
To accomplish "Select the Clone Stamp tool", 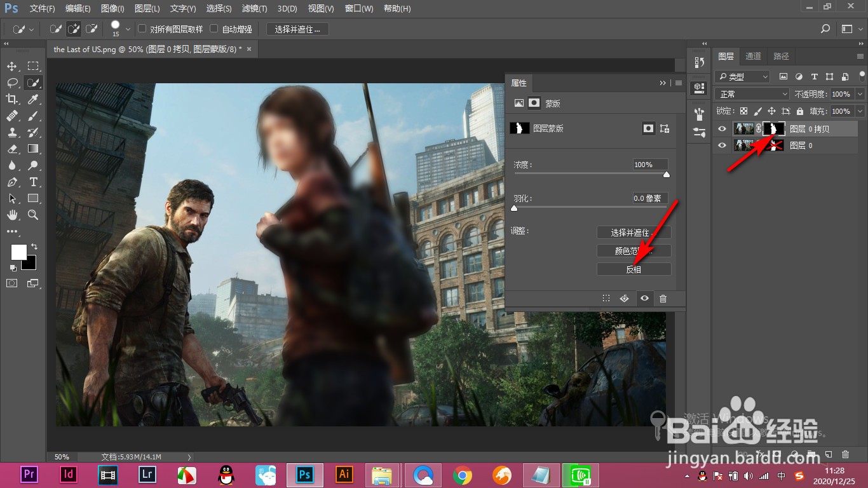I will click(x=12, y=132).
